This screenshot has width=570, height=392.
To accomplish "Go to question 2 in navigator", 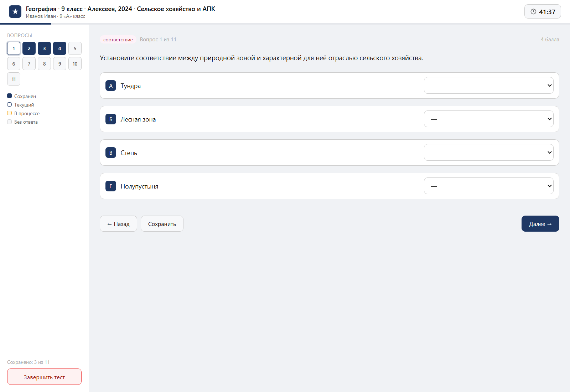I will (29, 48).
